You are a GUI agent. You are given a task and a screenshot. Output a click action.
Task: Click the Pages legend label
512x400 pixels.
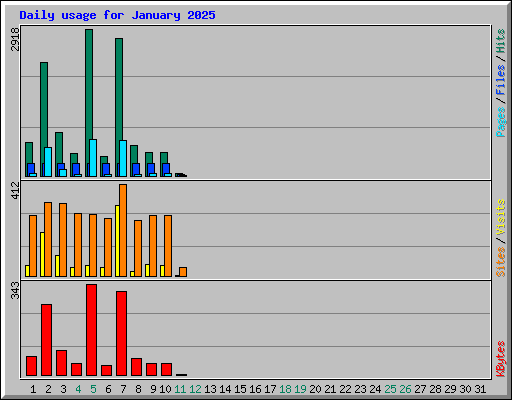click(500, 122)
